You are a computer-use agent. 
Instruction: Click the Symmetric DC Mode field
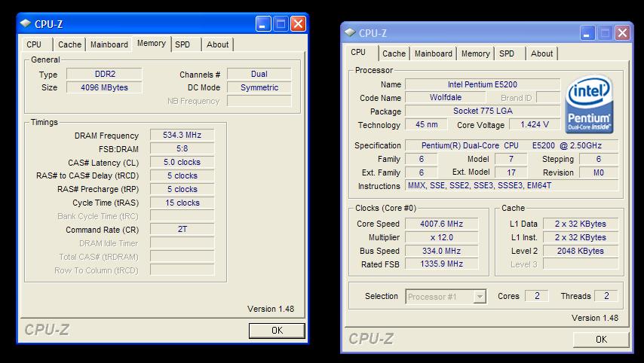click(x=259, y=87)
